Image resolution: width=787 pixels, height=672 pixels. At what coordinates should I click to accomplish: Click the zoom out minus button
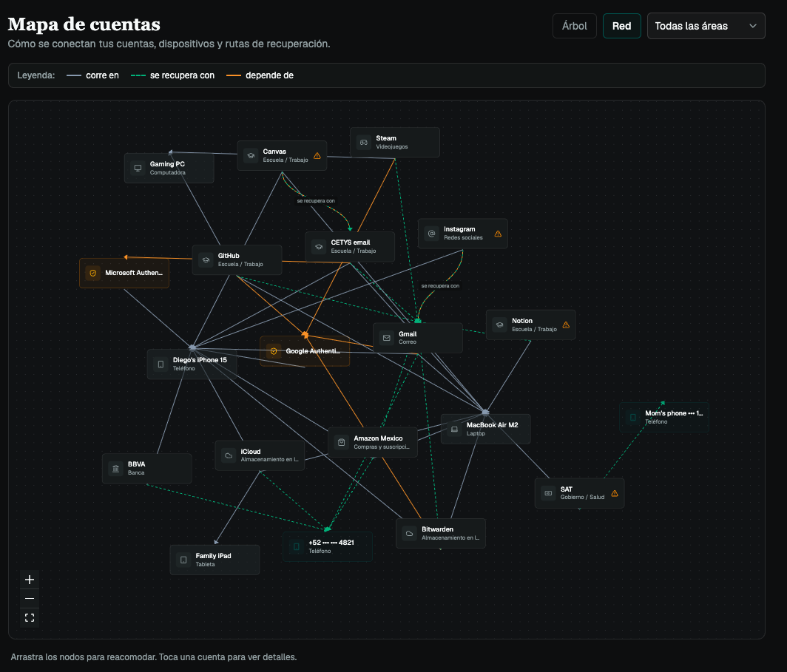pyautogui.click(x=30, y=598)
